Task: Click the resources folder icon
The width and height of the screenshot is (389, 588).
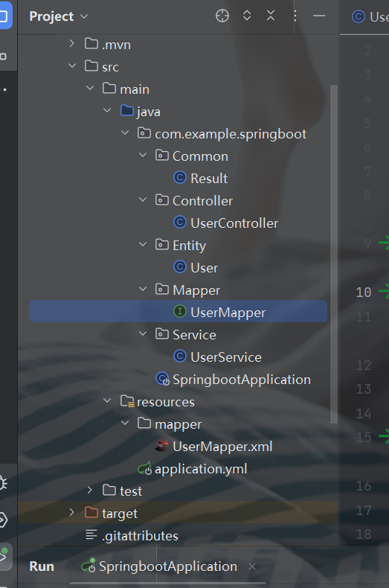Action: tap(127, 401)
